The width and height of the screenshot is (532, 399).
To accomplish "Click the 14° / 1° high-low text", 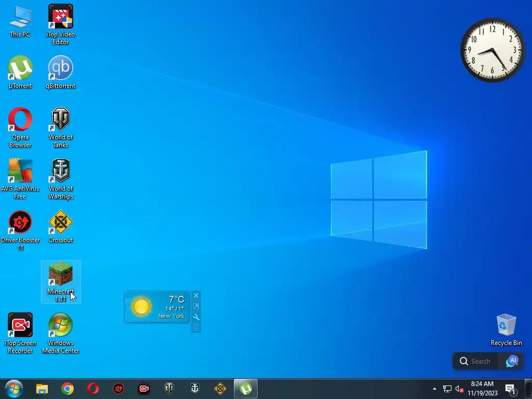I will coord(175,309).
